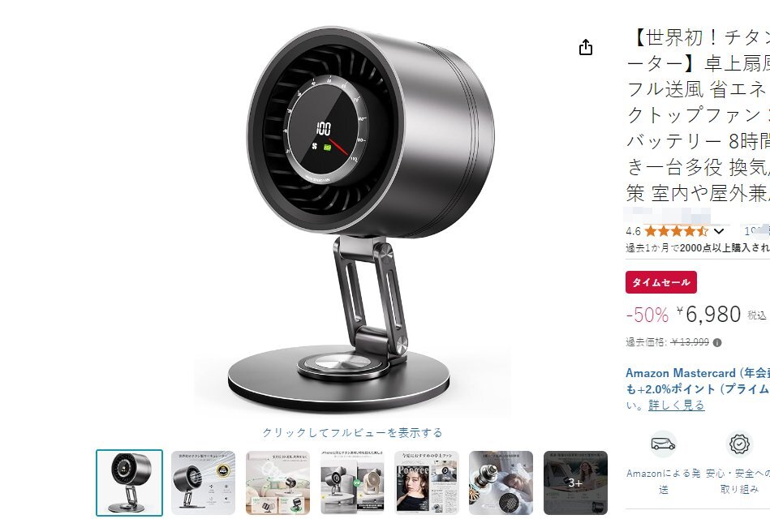770x532 pixels.
Task: Open the price history info icon
Action: 717,342
